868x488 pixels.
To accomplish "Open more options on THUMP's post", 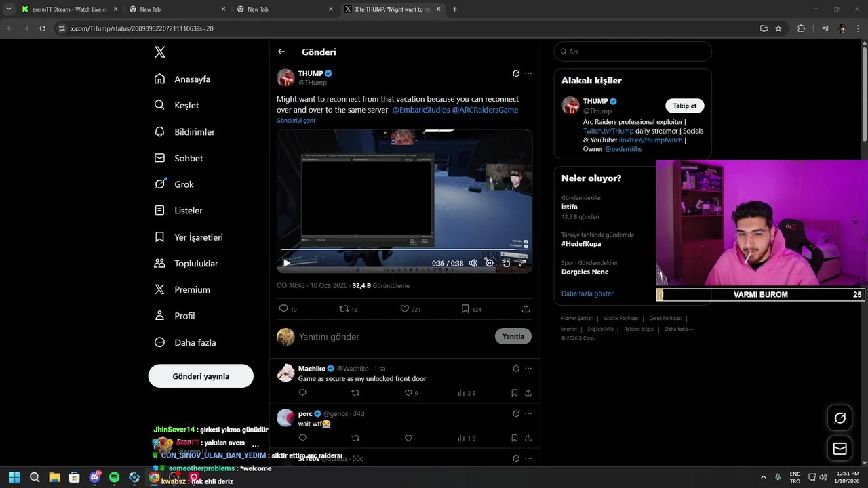I will [528, 73].
